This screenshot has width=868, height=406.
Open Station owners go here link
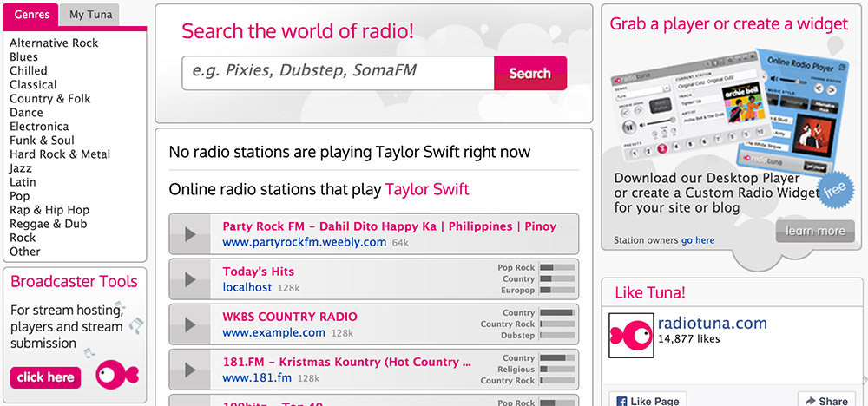[698, 240]
